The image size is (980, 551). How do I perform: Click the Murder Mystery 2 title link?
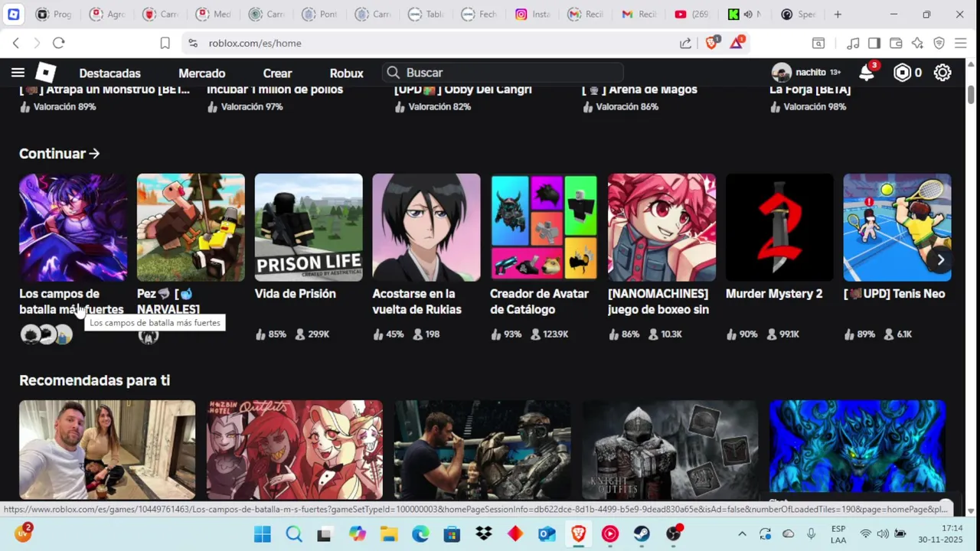(774, 294)
